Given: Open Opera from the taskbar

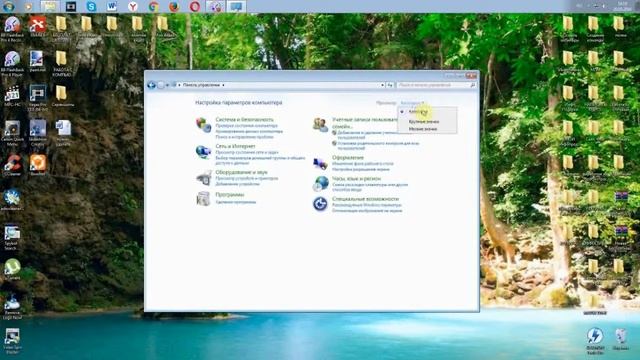Looking at the screenshot, I should point(195,7).
